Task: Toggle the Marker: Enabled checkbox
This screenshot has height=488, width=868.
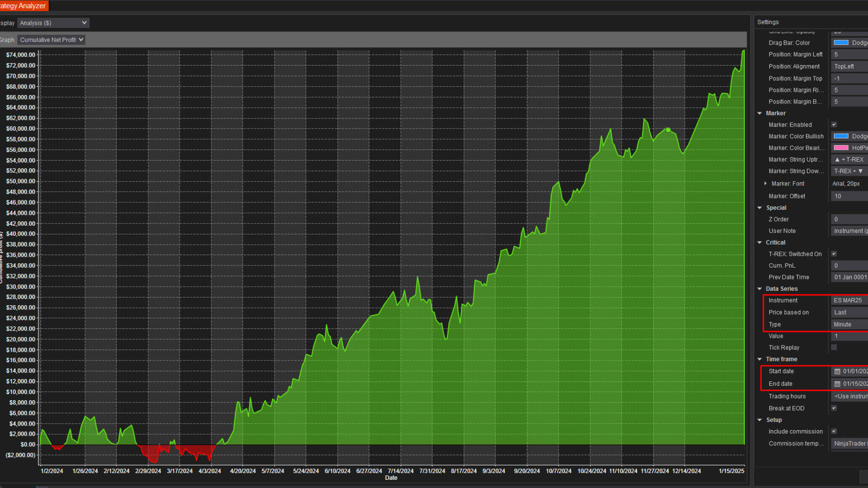Action: coord(834,125)
